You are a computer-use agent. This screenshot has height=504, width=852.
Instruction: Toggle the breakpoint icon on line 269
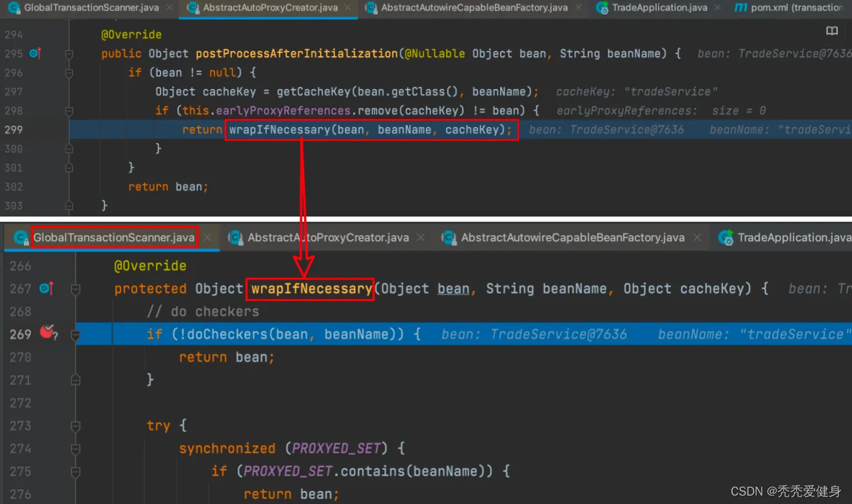tap(48, 333)
